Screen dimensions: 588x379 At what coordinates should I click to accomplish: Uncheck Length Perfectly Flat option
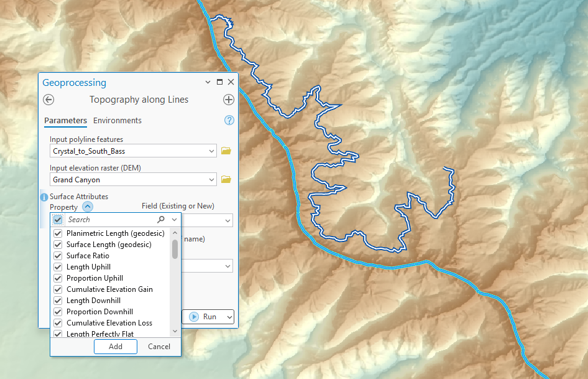coord(58,334)
